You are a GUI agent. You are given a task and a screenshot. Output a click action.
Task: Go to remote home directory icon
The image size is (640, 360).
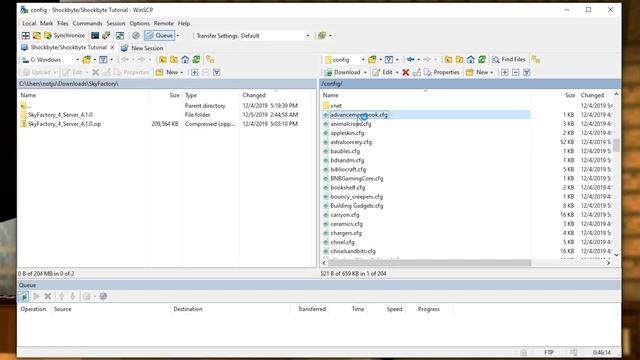click(x=471, y=60)
